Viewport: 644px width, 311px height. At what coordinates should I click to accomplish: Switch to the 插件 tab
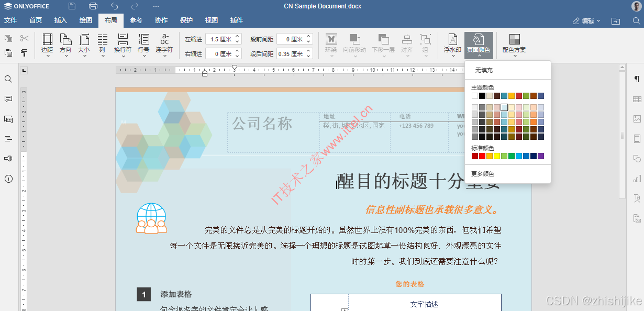(x=237, y=20)
